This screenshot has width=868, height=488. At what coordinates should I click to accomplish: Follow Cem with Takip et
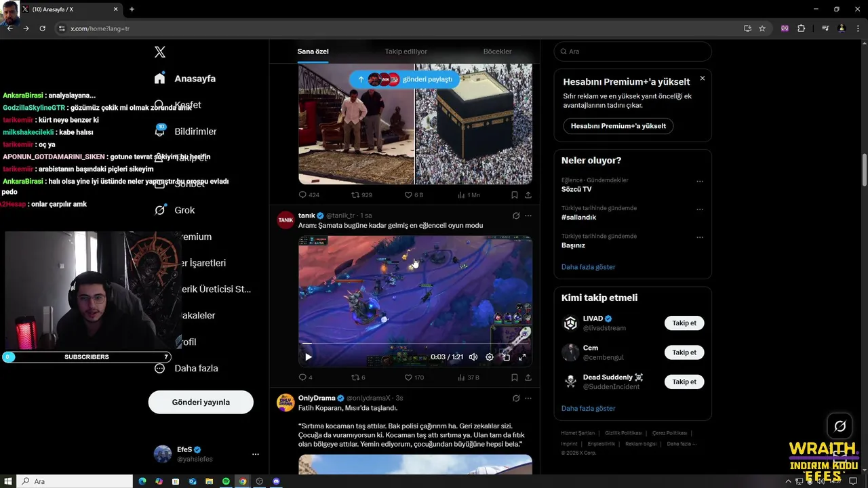tap(684, 352)
